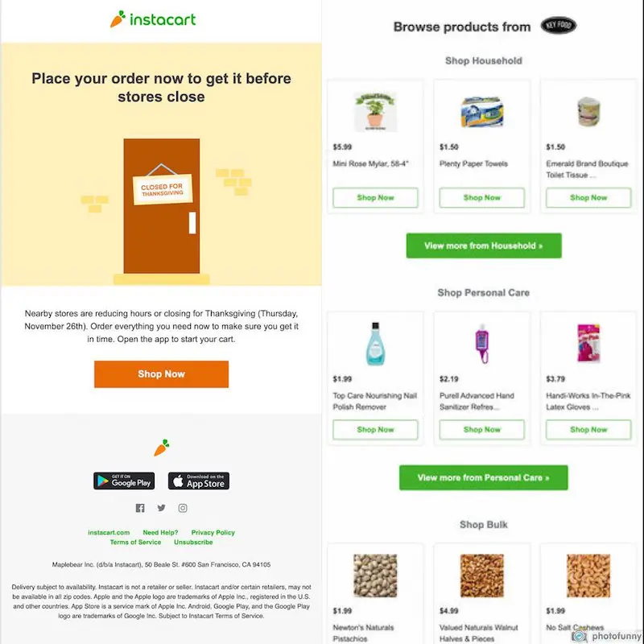
Task: Click View more from Household
Action: 483,246
